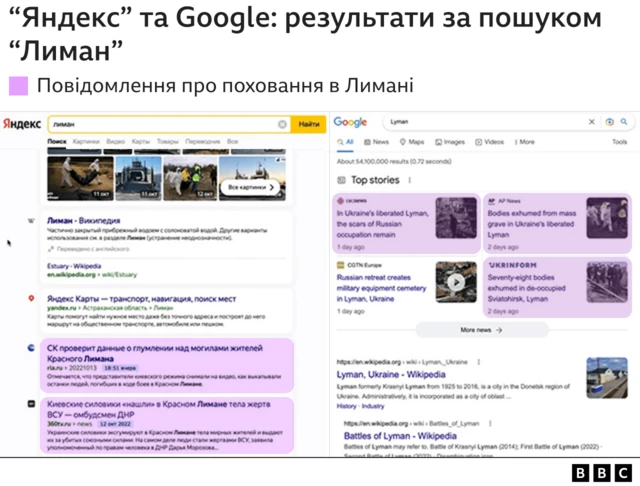Screen dimensions: 640x486
Task: Play the CGTN Europe video thumbnail
Action: tap(456, 282)
